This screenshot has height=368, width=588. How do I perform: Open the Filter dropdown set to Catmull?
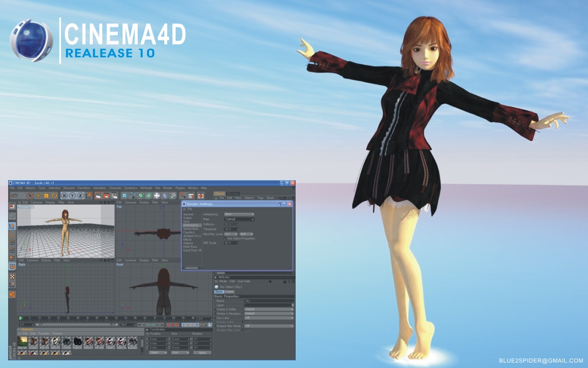pyautogui.click(x=239, y=219)
